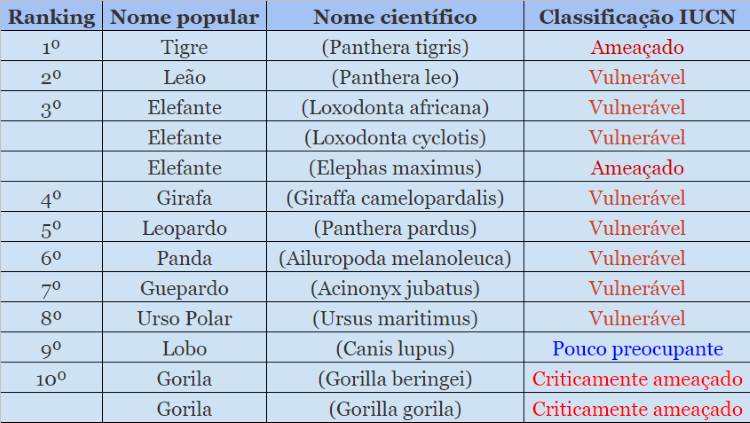Click the "Guepardo" name cell
This screenshot has height=423, width=750.
click(184, 288)
